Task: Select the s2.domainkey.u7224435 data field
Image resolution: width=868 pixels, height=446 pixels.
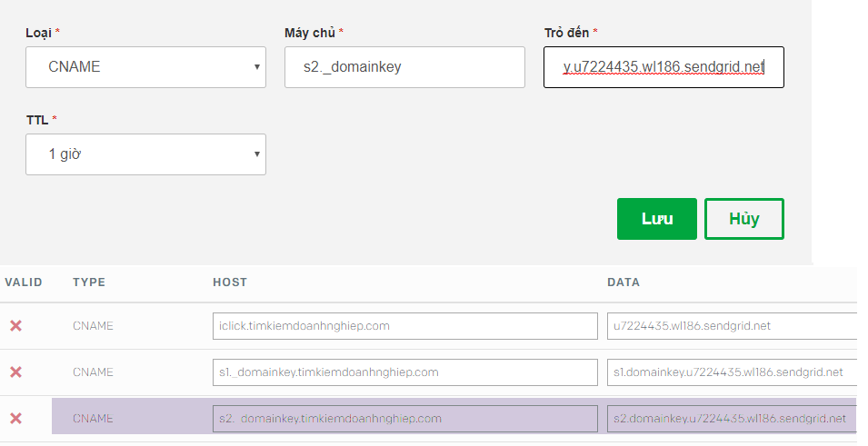Action: coord(732,419)
